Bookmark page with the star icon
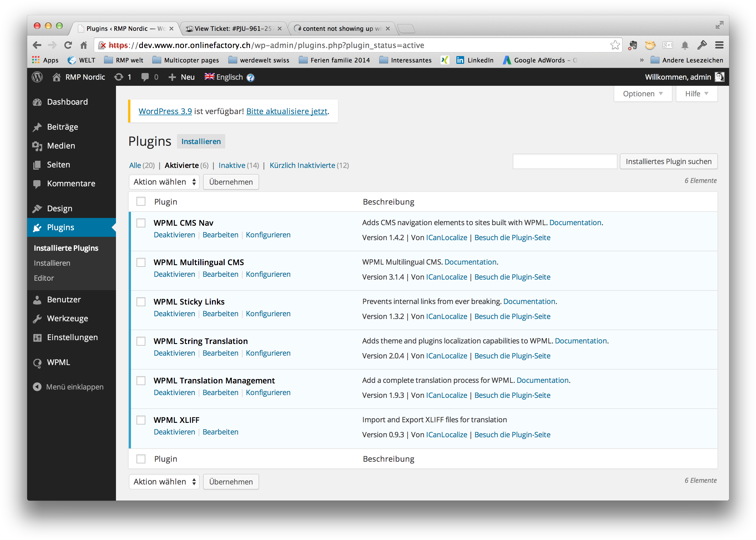This screenshot has width=756, height=540. pyautogui.click(x=615, y=45)
